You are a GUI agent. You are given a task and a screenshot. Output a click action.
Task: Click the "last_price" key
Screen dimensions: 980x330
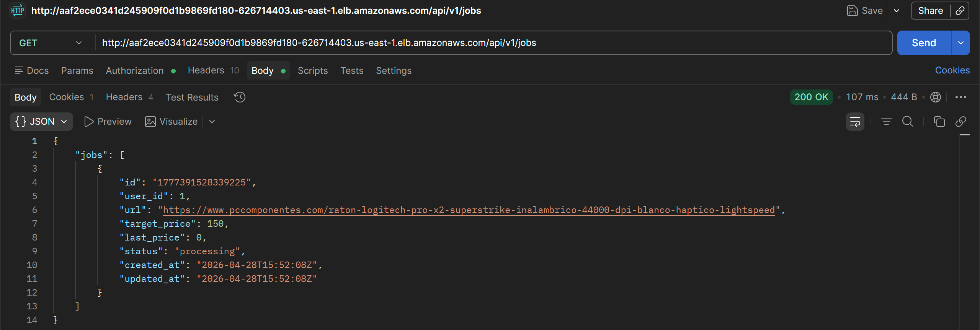coord(152,237)
